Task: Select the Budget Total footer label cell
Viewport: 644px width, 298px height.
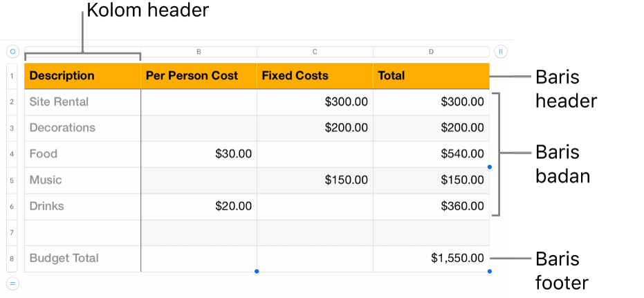Action: point(82,259)
